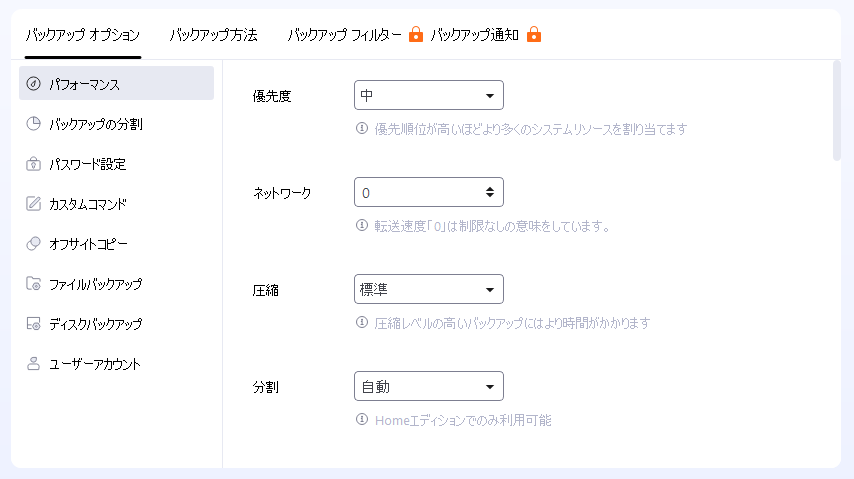Open the 分割 dropdown showing 自動
854x479 pixels.
pos(429,386)
